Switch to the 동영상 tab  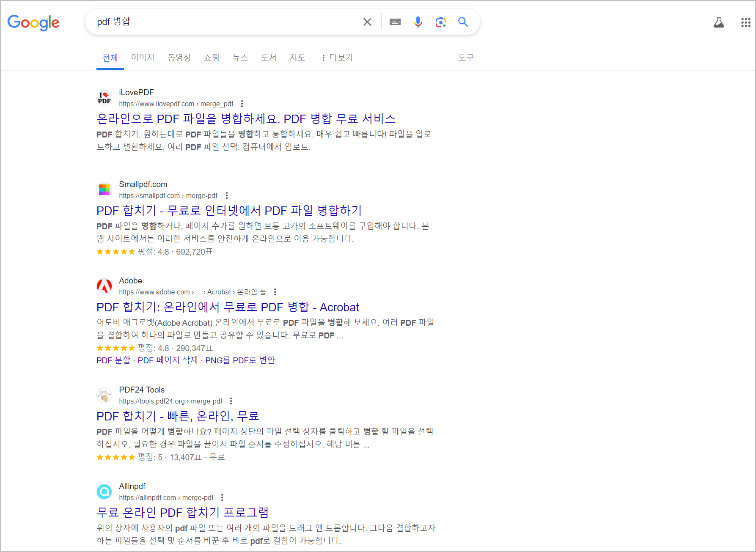[x=179, y=58]
